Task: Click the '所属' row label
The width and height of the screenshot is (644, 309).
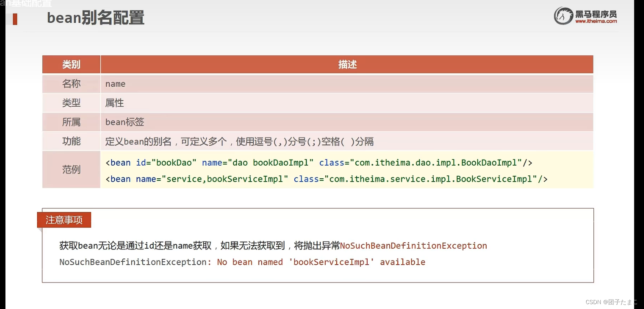Action: tap(71, 122)
